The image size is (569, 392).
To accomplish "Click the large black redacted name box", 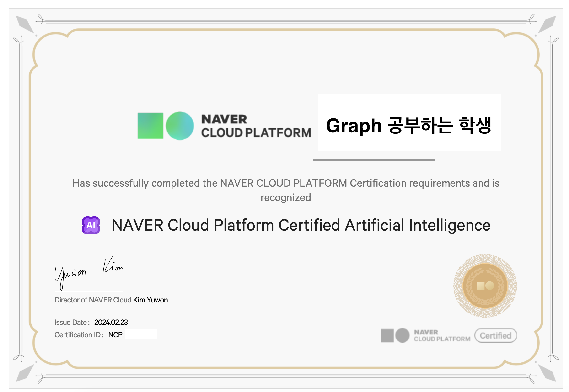I will [409, 122].
